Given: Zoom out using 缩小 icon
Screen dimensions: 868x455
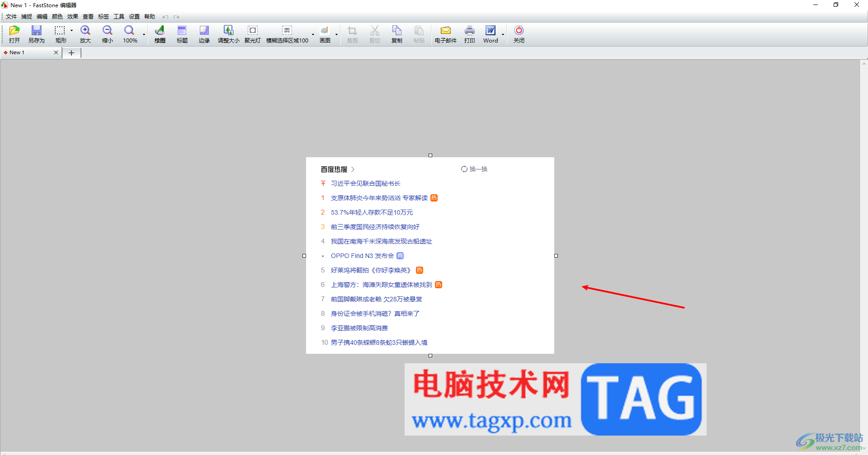Looking at the screenshot, I should 108,34.
